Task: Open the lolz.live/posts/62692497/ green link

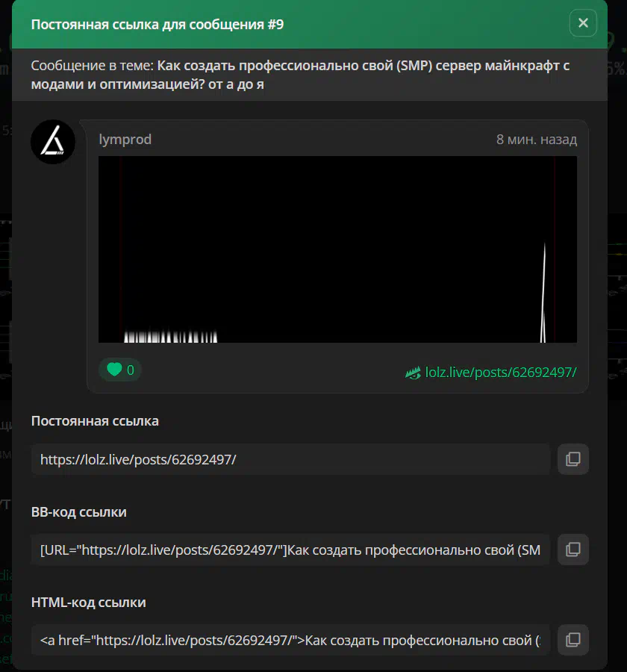Action: 500,372
